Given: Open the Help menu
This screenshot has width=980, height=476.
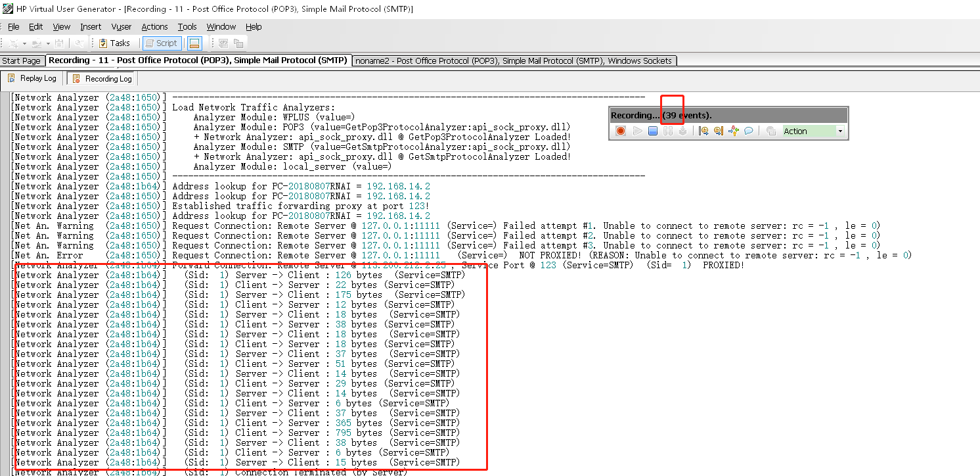Looking at the screenshot, I should (x=254, y=26).
